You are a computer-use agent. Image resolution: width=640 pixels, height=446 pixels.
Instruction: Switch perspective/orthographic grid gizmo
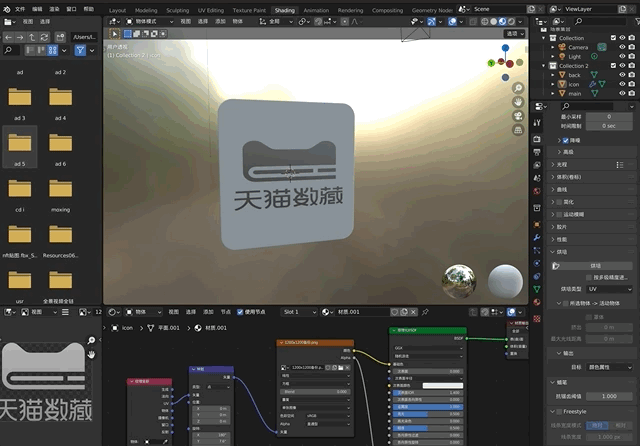pyautogui.click(x=518, y=130)
